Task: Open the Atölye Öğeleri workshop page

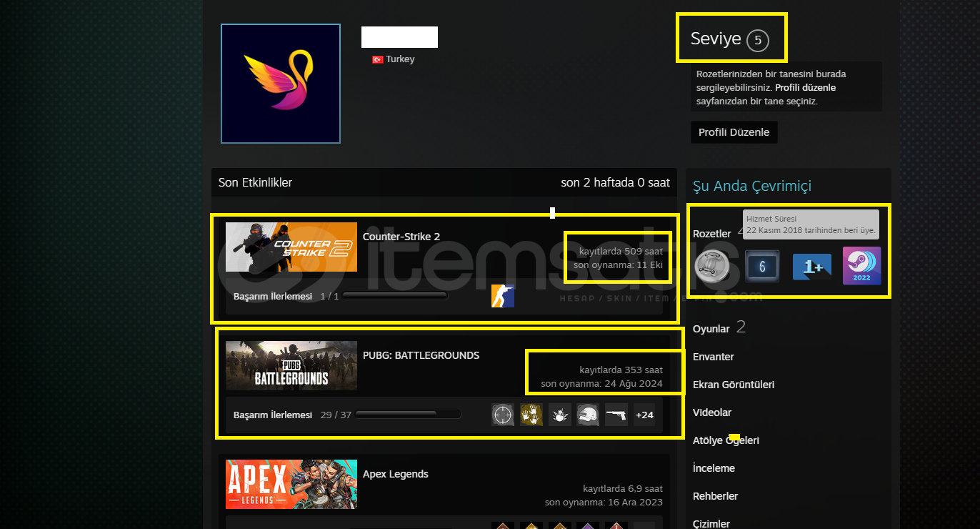Action: [726, 440]
